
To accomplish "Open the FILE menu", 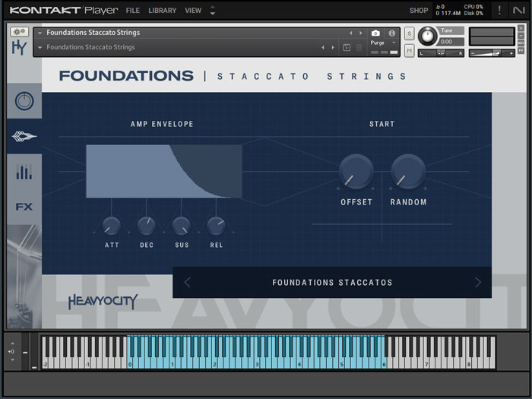I will click(x=133, y=11).
